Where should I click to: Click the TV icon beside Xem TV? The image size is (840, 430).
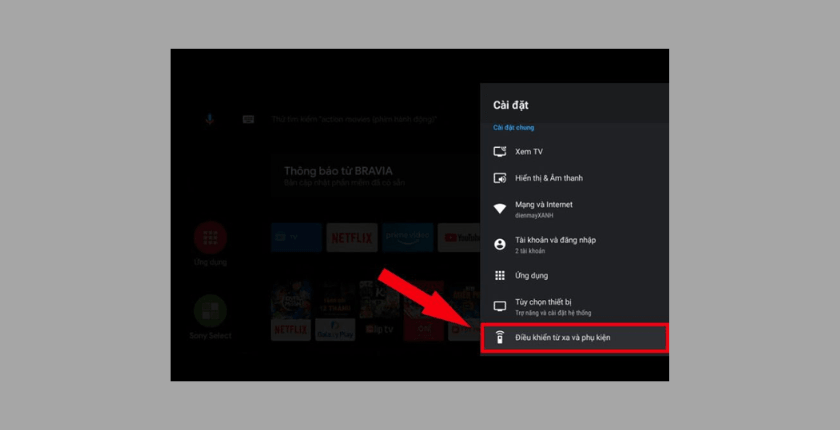(500, 152)
